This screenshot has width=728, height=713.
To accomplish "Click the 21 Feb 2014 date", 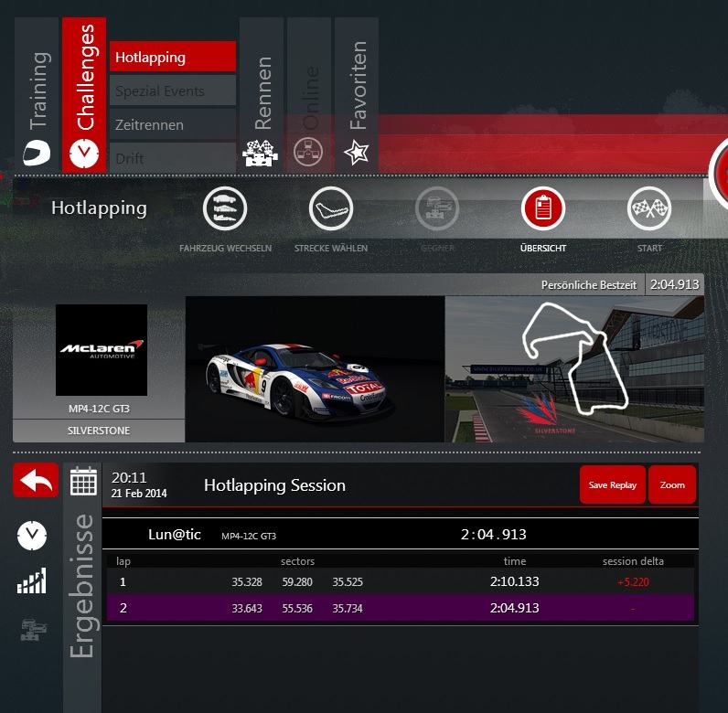I will coord(139,494).
